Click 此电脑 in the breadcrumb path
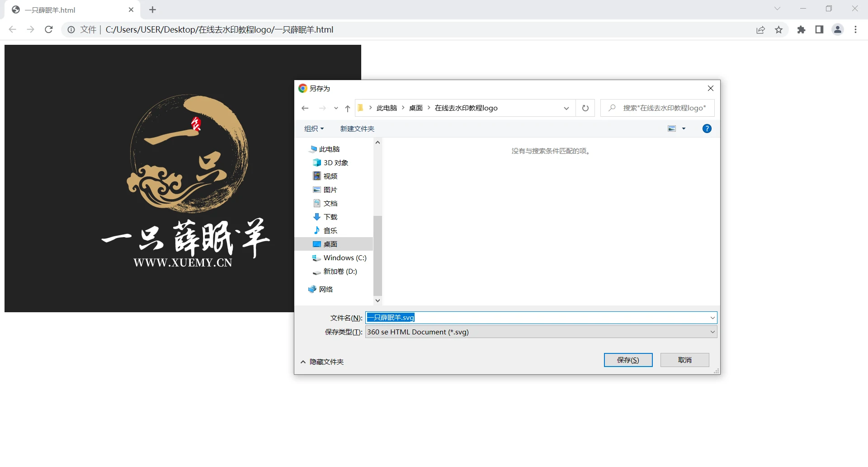This screenshot has width=868, height=467. (x=387, y=108)
